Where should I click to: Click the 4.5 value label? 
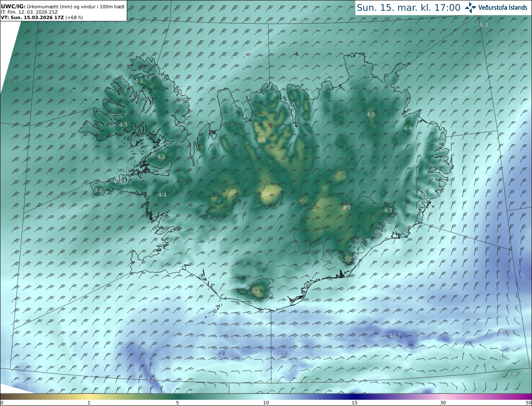[x=123, y=125]
